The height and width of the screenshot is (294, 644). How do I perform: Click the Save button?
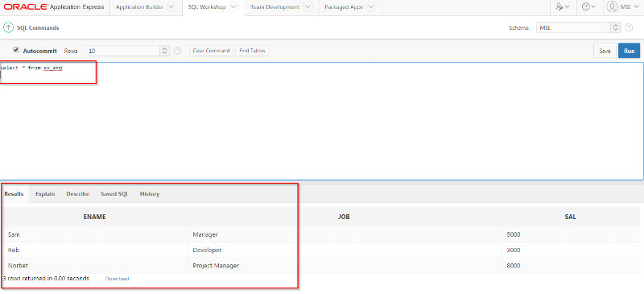click(x=605, y=51)
